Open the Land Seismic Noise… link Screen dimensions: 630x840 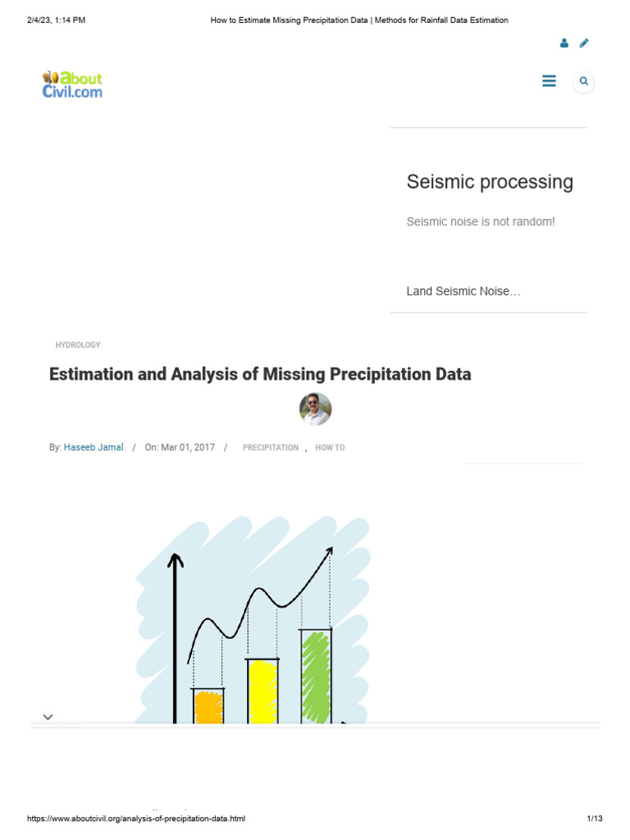463,291
